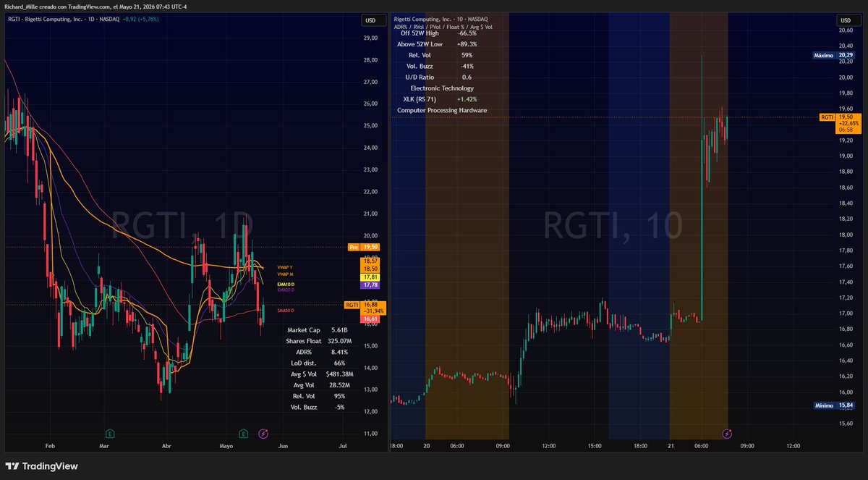Click the daily chart title RGTI Rigetti Computing

[64, 19]
